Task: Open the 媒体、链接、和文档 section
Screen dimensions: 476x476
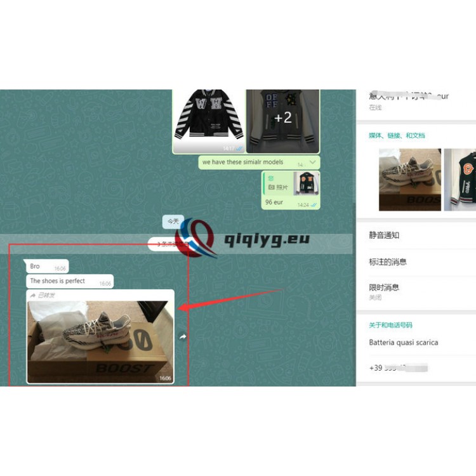Action: pyautogui.click(x=397, y=135)
